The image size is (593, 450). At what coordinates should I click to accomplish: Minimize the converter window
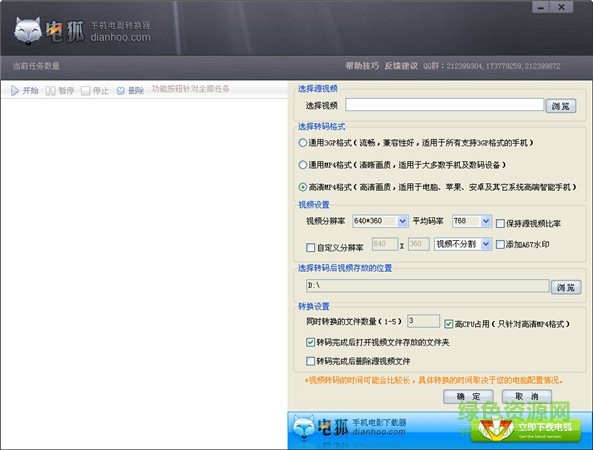(541, 7)
